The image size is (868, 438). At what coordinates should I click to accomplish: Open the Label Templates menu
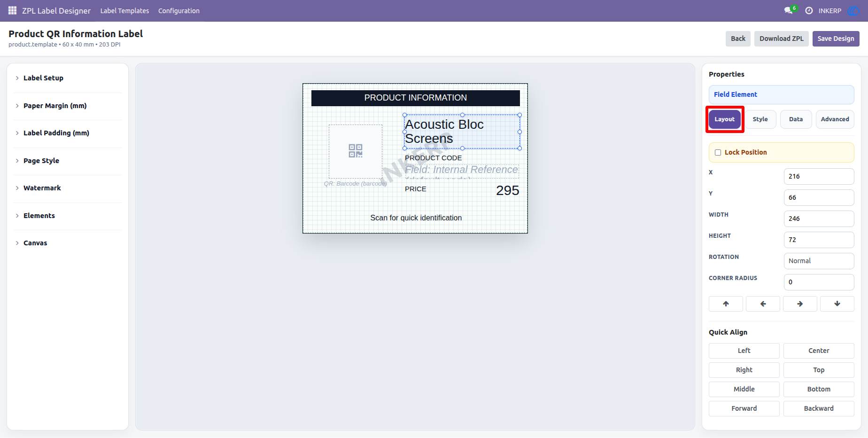click(x=124, y=11)
